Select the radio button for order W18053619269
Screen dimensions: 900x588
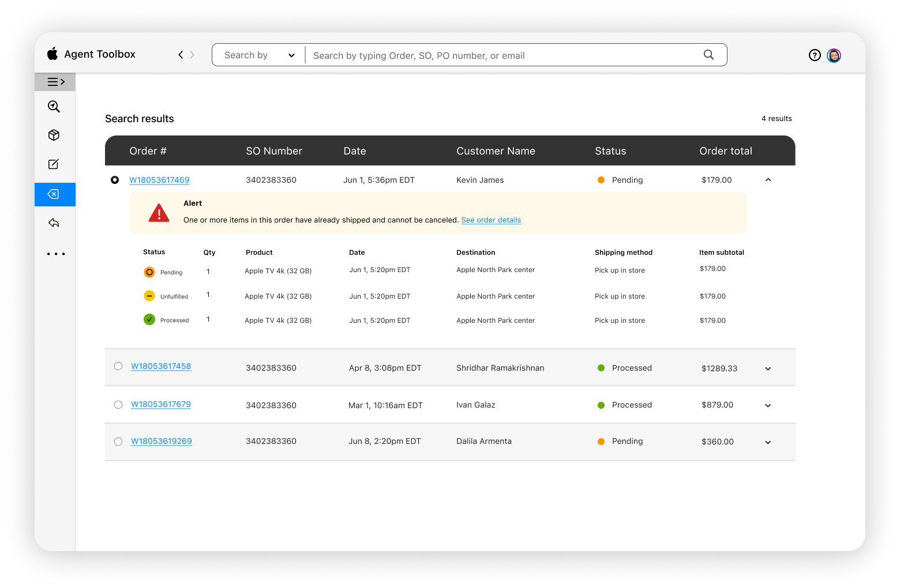118,442
